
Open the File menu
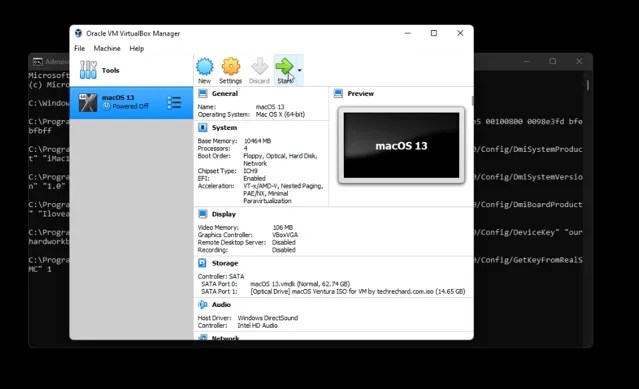click(x=79, y=48)
